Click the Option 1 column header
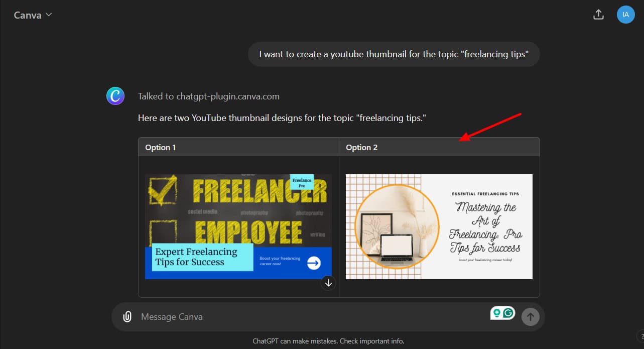This screenshot has height=349, width=644. point(161,148)
